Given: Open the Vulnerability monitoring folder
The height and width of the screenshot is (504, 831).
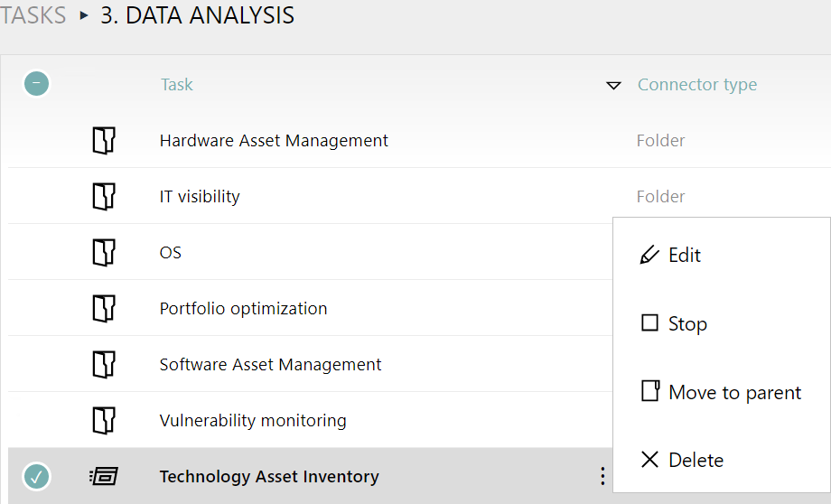Looking at the screenshot, I should 253,421.
